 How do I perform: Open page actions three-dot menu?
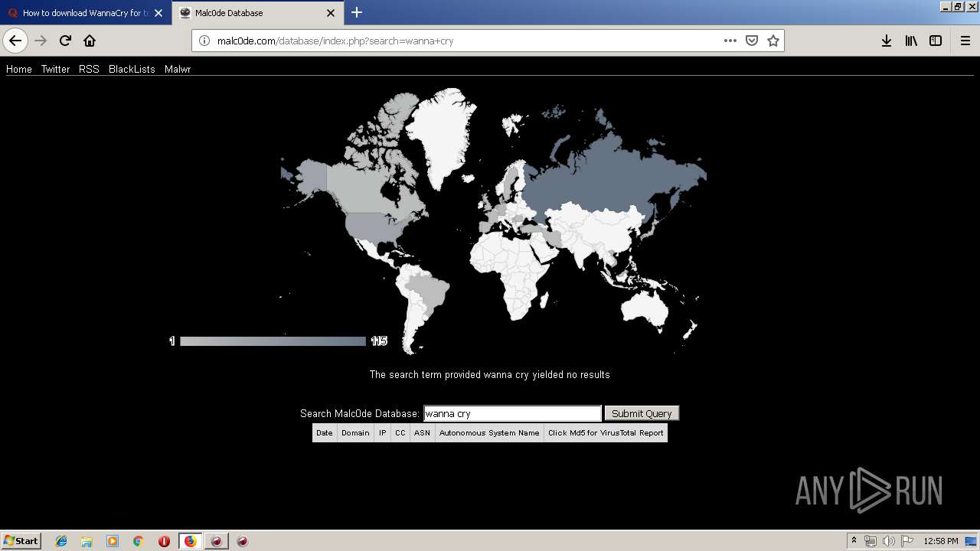730,41
